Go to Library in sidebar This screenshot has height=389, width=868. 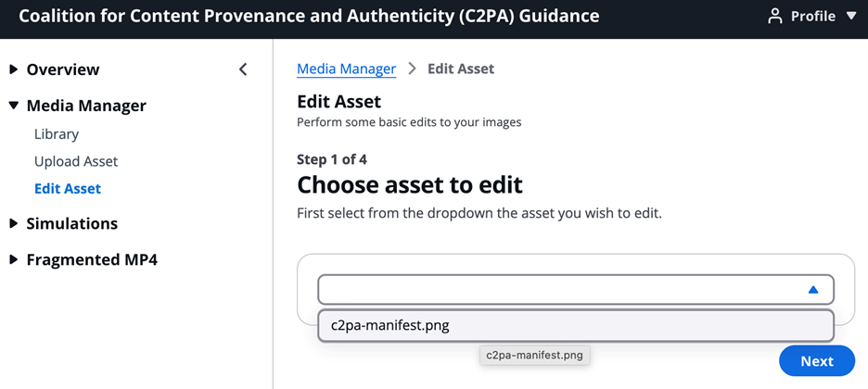[x=57, y=134]
